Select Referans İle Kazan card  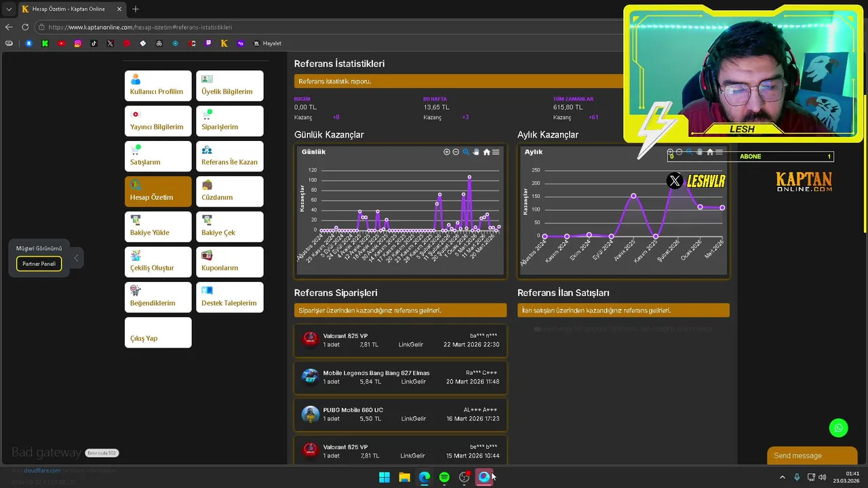click(229, 156)
